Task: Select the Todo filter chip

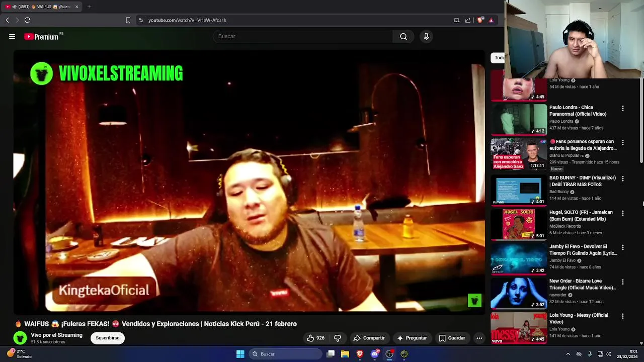Action: pos(498,57)
